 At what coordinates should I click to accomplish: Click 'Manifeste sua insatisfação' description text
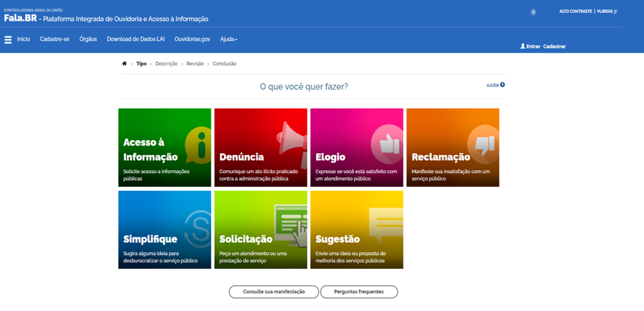[451, 175]
